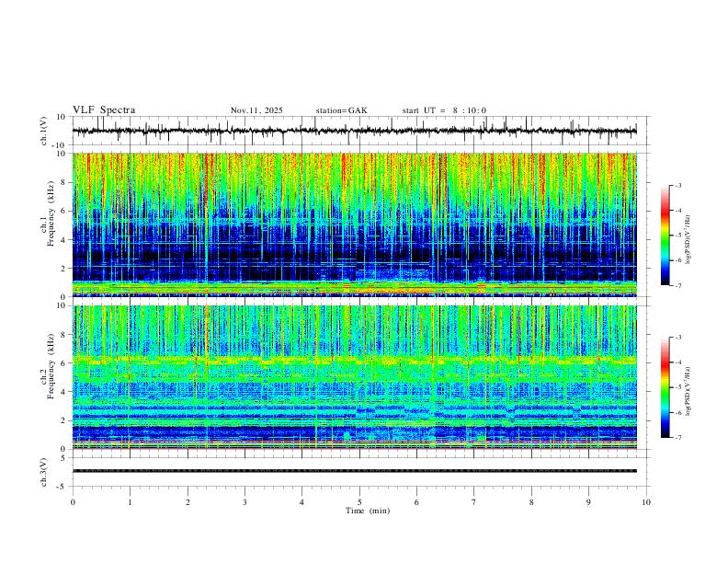Click the "4" kHz tick on ch.2 axis
Screen dimensions: 728x563
pos(63,392)
